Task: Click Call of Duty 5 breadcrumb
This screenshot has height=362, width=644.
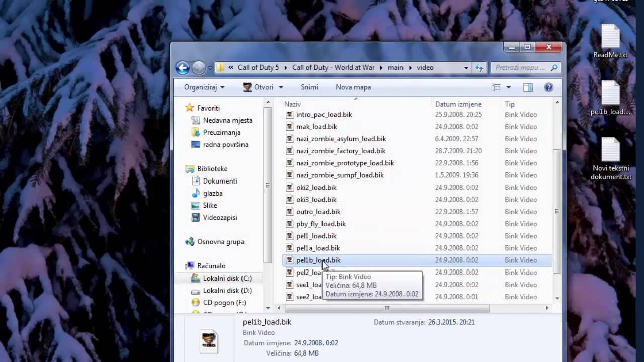Action: coord(258,67)
